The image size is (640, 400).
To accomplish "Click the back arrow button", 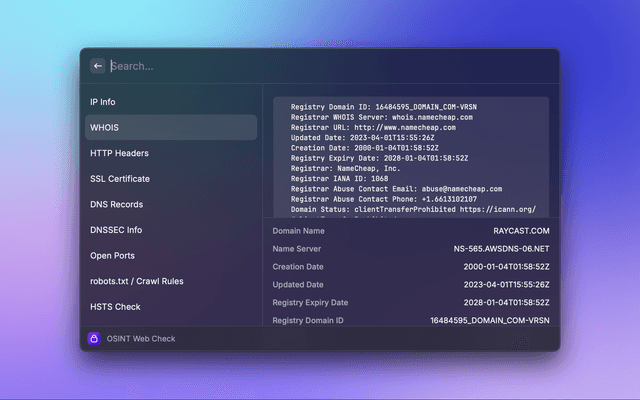I will [x=98, y=66].
